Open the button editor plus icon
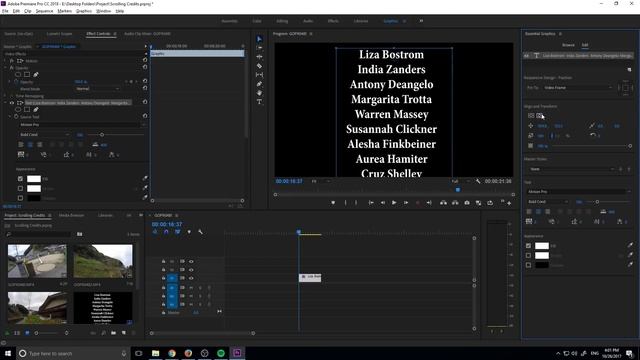Screen dimensions: 640x360 tap(509, 203)
